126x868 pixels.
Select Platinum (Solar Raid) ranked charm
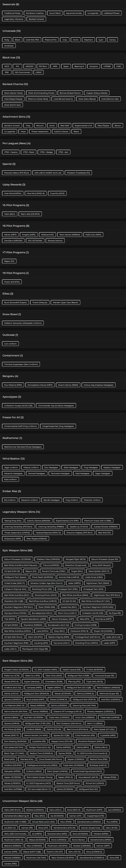38,99
